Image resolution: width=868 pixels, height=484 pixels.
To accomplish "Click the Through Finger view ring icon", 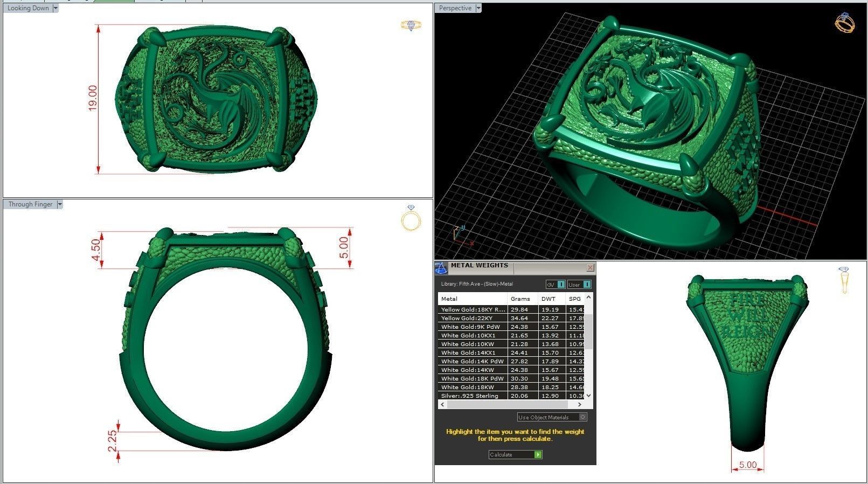I will coord(411,218).
